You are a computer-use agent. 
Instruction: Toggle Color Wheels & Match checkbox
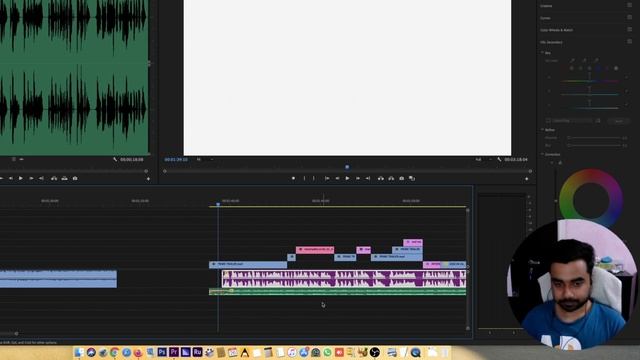630,29
